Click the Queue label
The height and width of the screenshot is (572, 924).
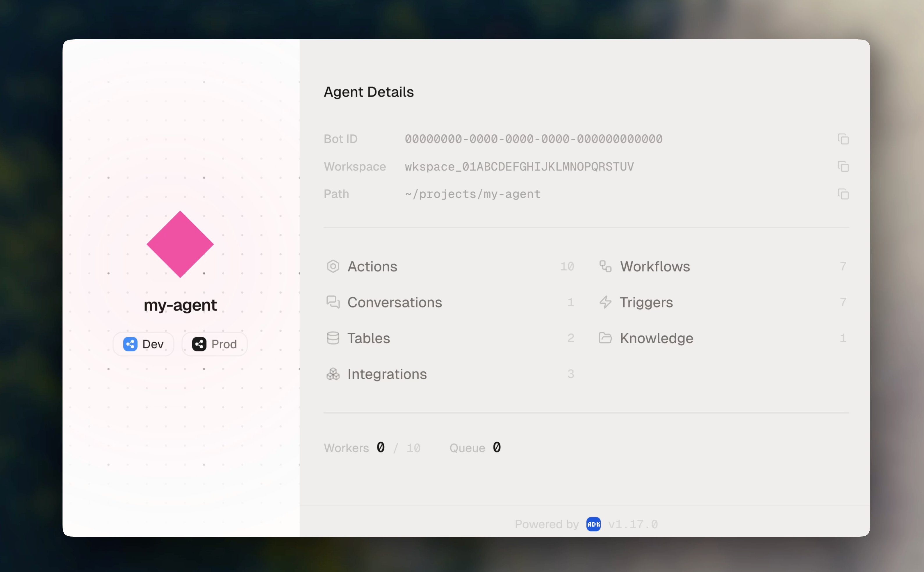tap(467, 448)
